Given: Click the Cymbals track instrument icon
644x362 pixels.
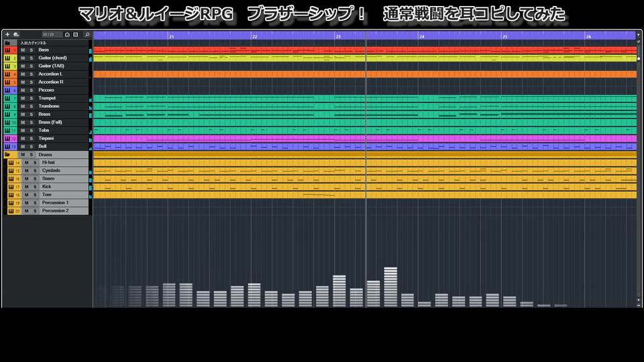Looking at the screenshot, I should click(11, 171).
